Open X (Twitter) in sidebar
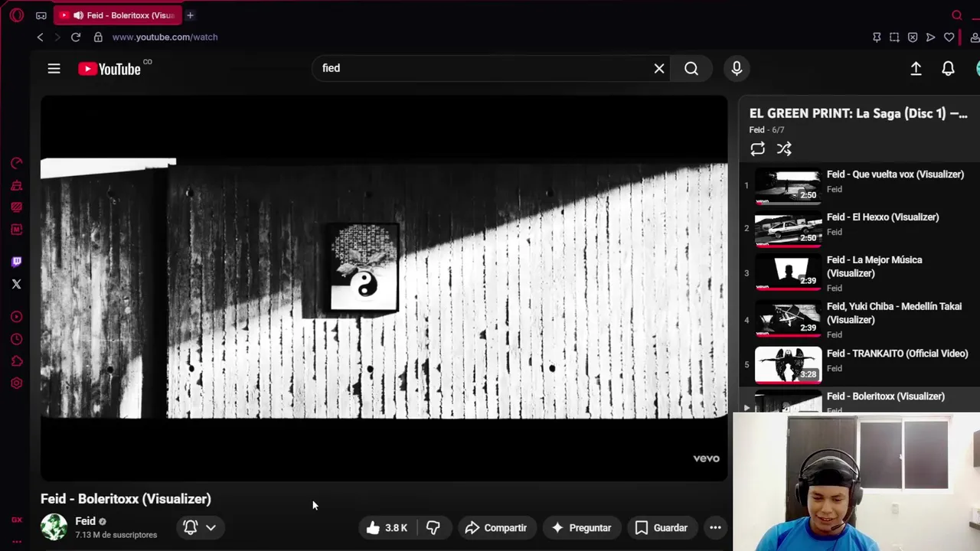Viewport: 980px width, 551px height. [x=16, y=284]
